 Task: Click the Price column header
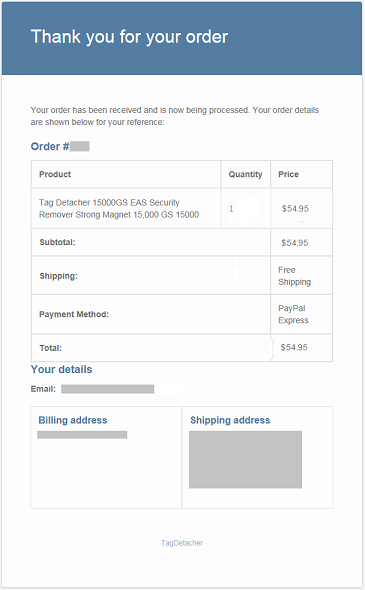288,174
